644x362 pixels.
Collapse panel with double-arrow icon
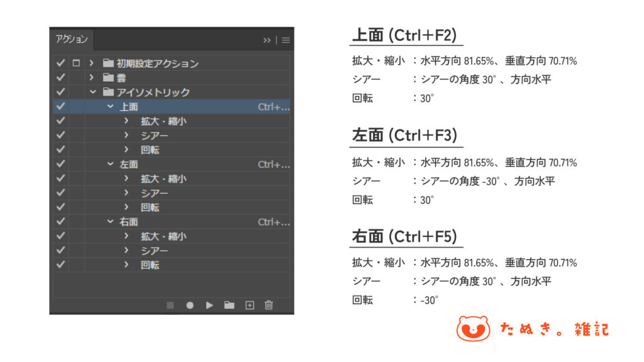point(267,40)
